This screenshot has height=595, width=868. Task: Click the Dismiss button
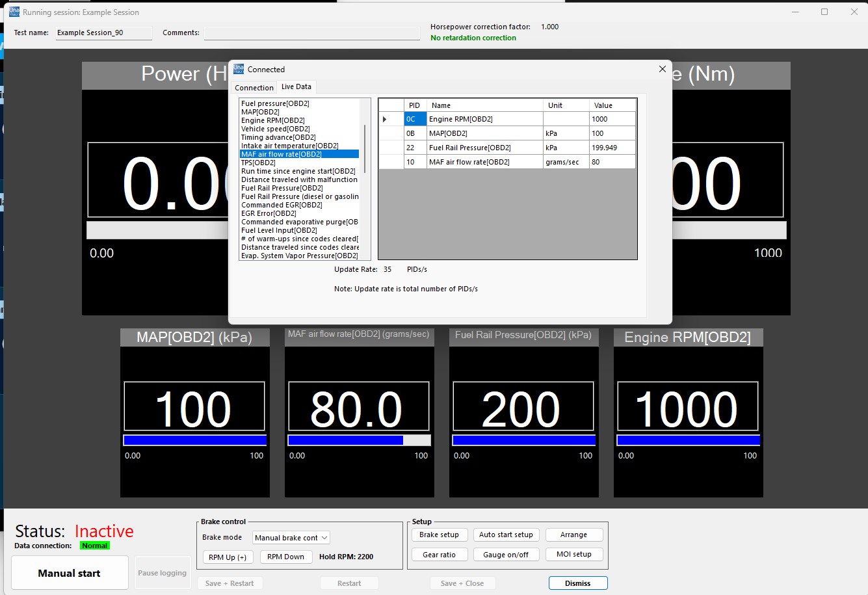click(577, 583)
